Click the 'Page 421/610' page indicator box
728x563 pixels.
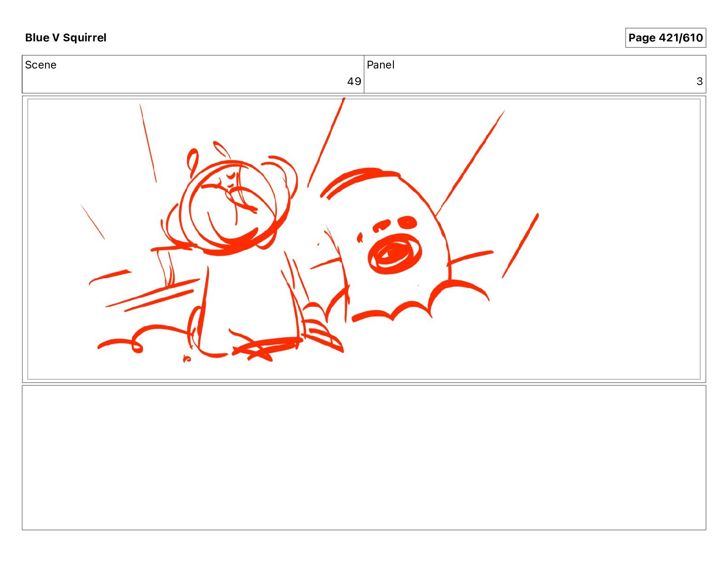tap(665, 38)
